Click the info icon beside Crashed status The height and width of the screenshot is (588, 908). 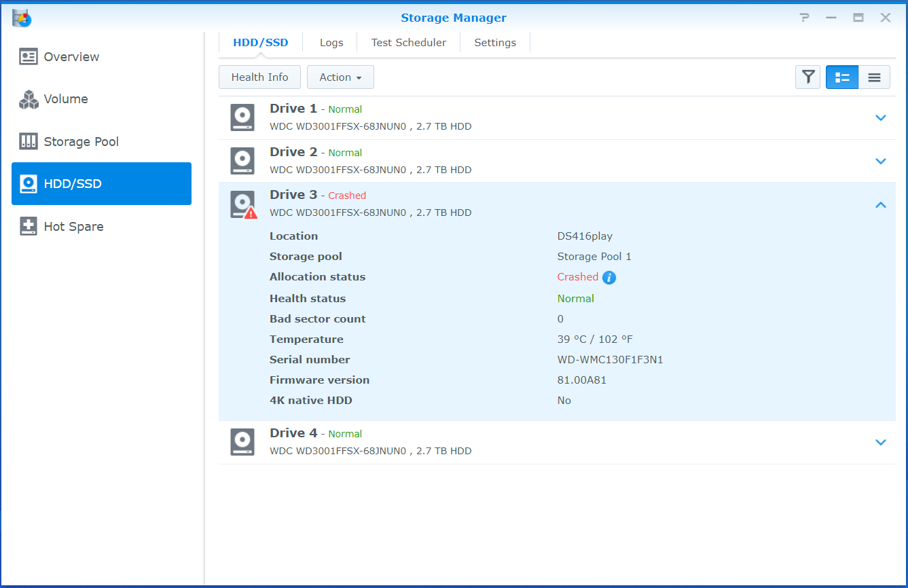(x=609, y=277)
